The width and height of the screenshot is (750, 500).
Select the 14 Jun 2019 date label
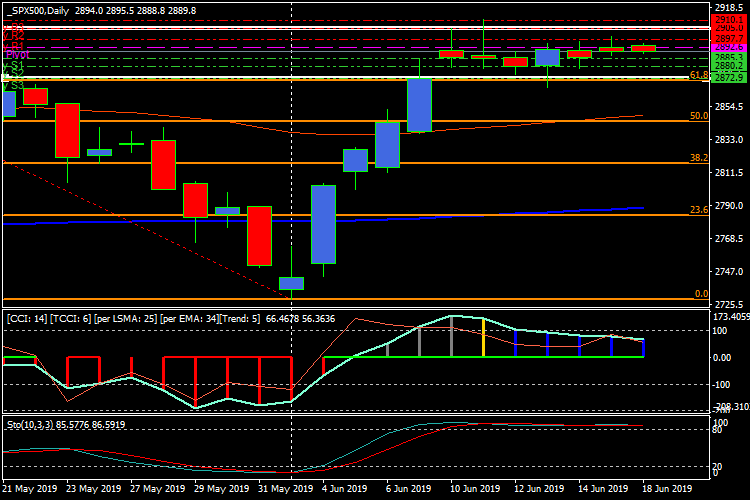pyautogui.click(x=603, y=489)
